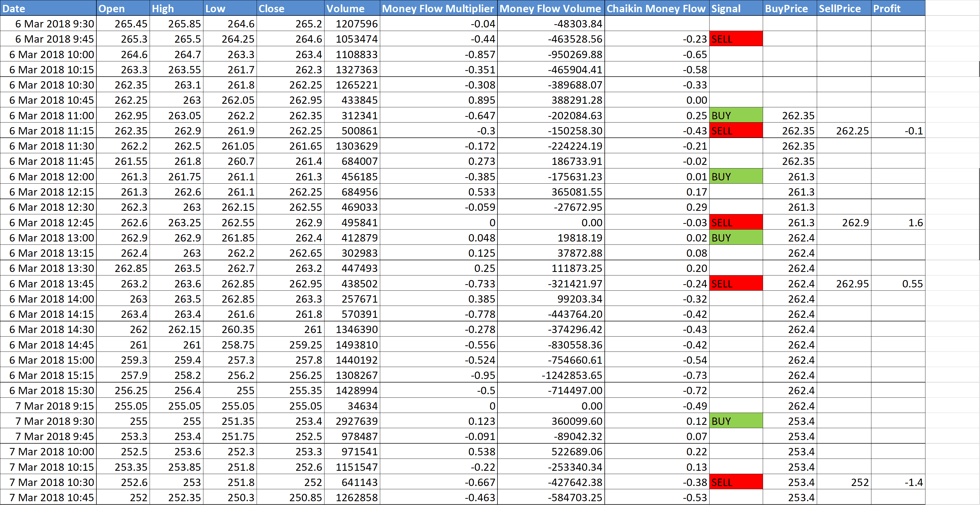Image resolution: width=980 pixels, height=505 pixels.
Task: Select the Close column header
Action: [x=290, y=8]
